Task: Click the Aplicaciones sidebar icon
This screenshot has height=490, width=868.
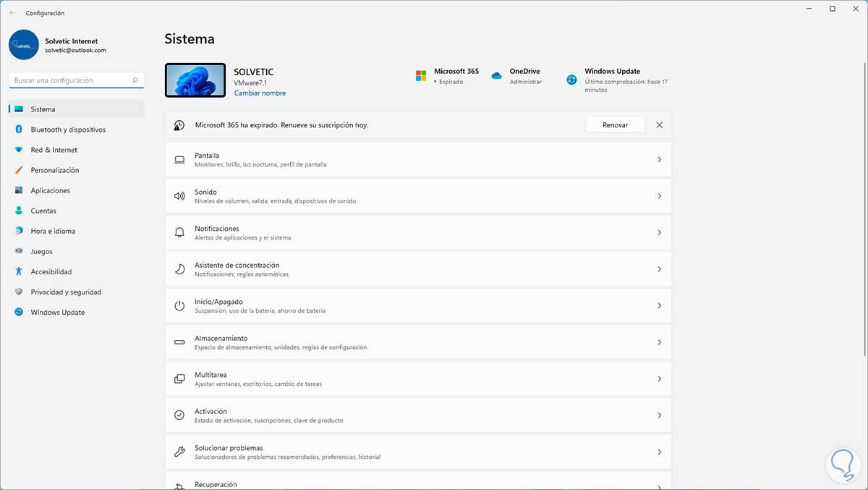Action: 19,190
